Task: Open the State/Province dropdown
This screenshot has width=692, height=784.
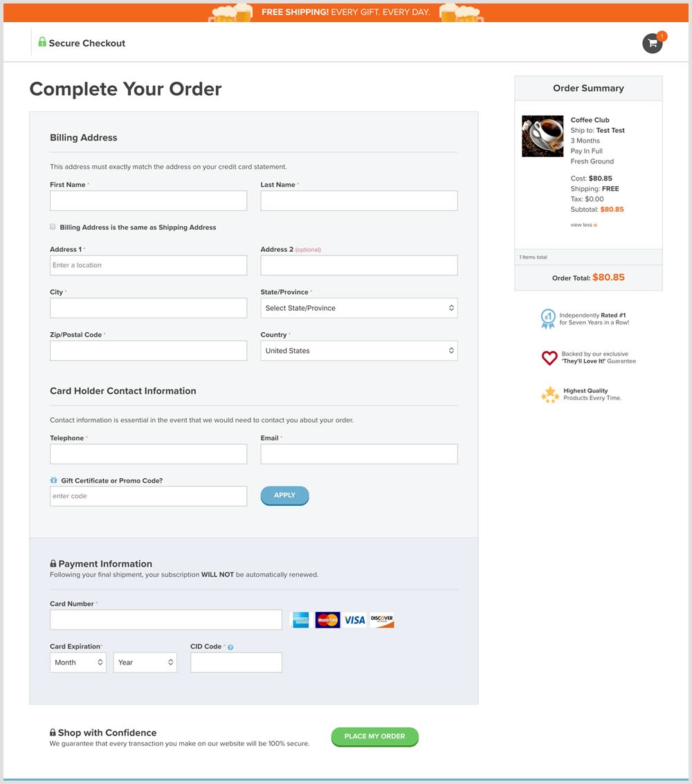Action: tap(358, 308)
